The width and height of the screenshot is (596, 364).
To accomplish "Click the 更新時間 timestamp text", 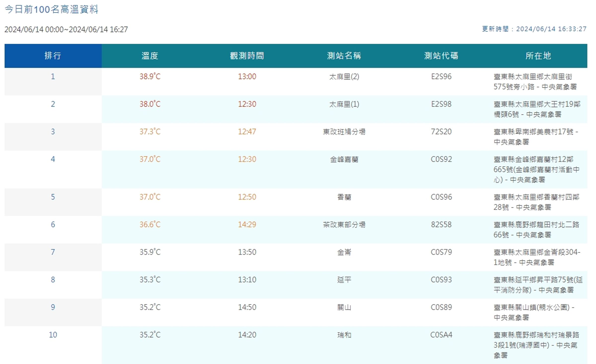I will tap(534, 29).
